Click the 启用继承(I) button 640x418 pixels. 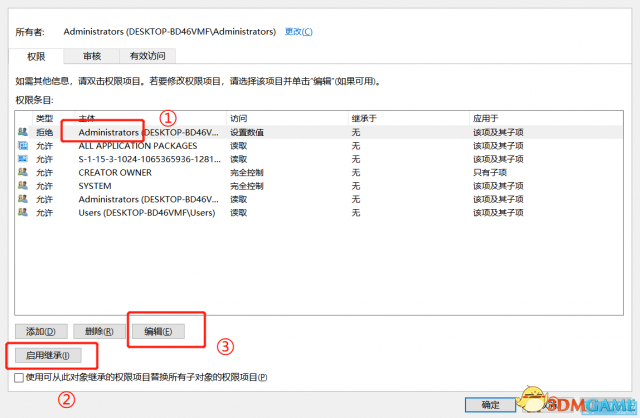47,355
